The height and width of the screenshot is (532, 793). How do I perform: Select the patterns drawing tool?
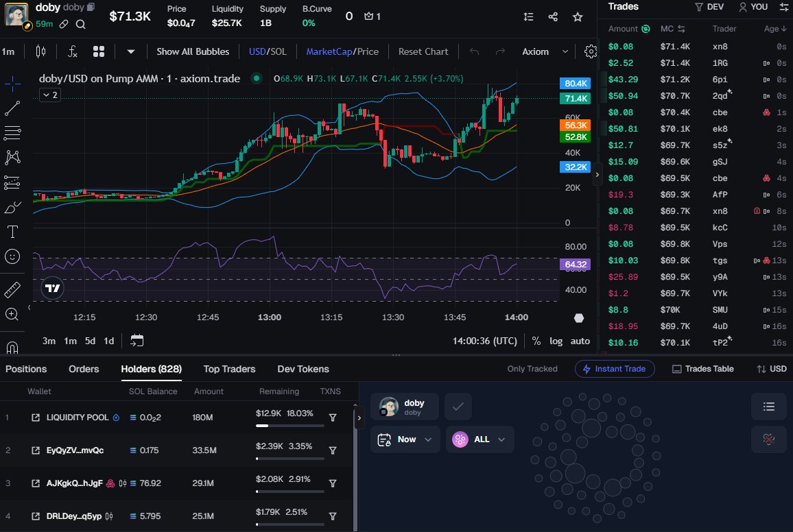click(x=12, y=158)
